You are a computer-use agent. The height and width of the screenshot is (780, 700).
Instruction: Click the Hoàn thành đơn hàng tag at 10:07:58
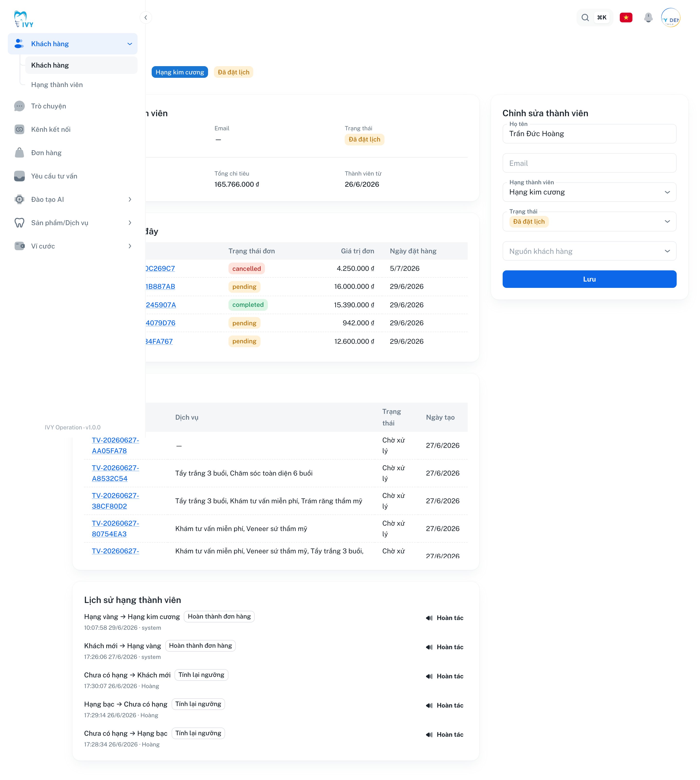[219, 616]
